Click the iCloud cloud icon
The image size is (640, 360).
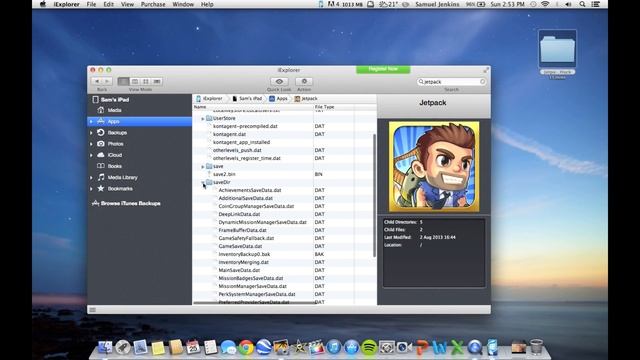[x=101, y=155]
